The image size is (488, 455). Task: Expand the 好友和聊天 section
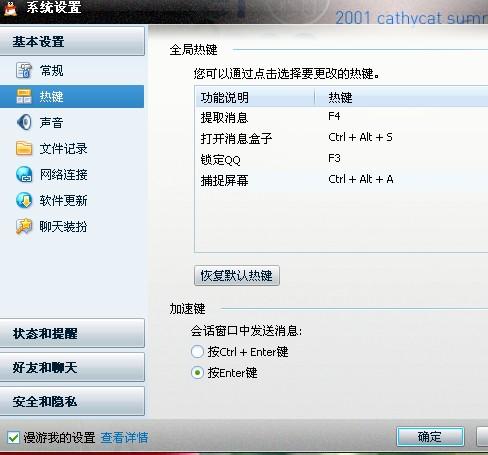click(72, 367)
